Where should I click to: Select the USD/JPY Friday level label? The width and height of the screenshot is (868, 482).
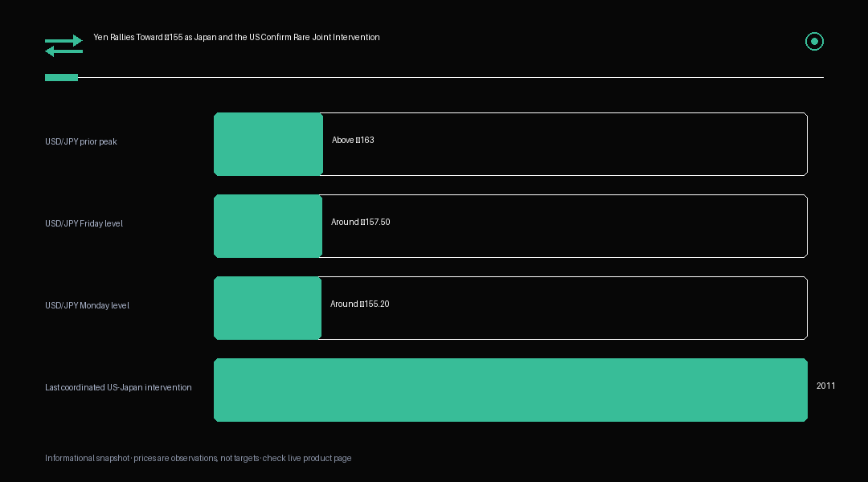click(x=84, y=223)
